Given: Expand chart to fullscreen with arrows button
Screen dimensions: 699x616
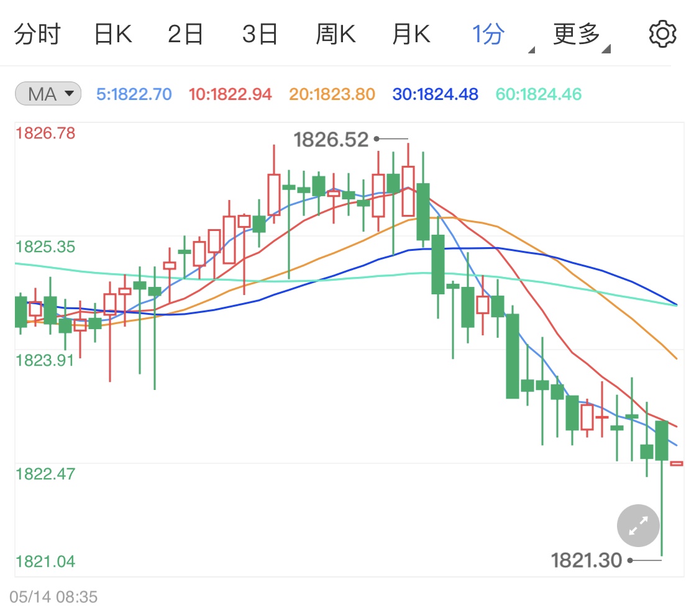Looking at the screenshot, I should tap(638, 525).
